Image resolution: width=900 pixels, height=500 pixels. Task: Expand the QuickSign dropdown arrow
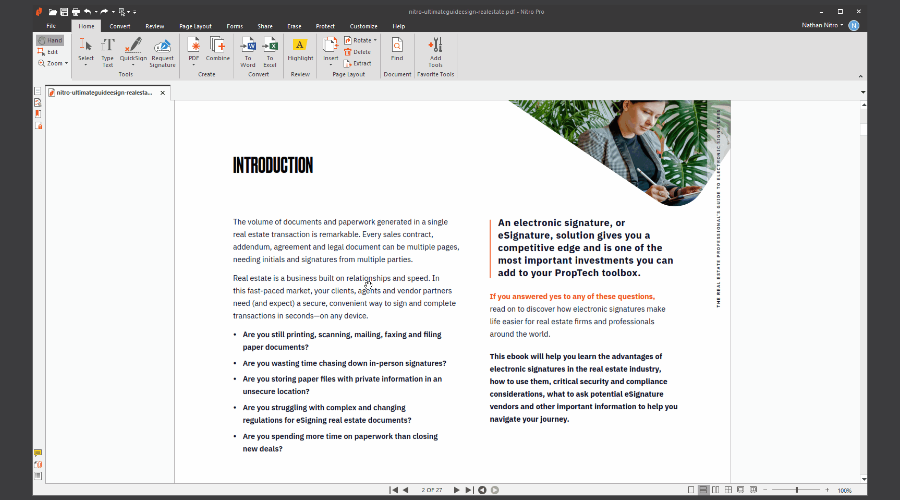pos(133,65)
